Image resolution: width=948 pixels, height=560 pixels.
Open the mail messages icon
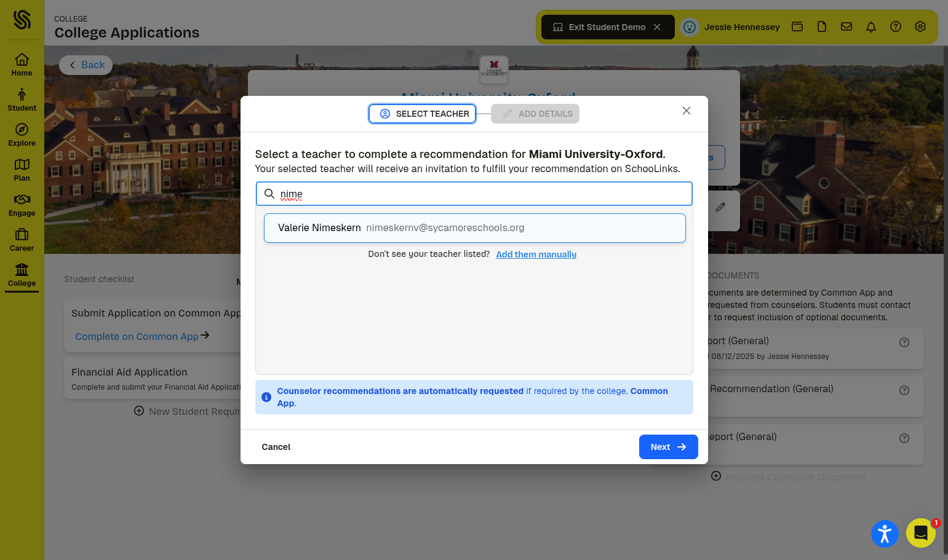(846, 26)
